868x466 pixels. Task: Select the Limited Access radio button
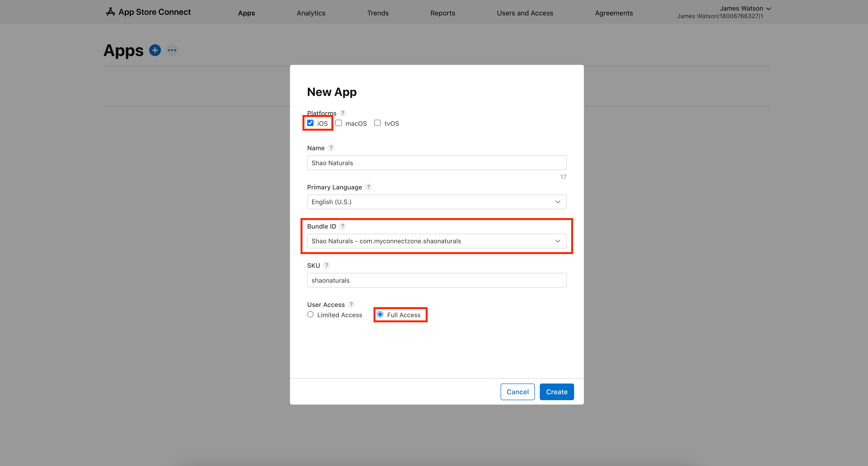point(310,315)
